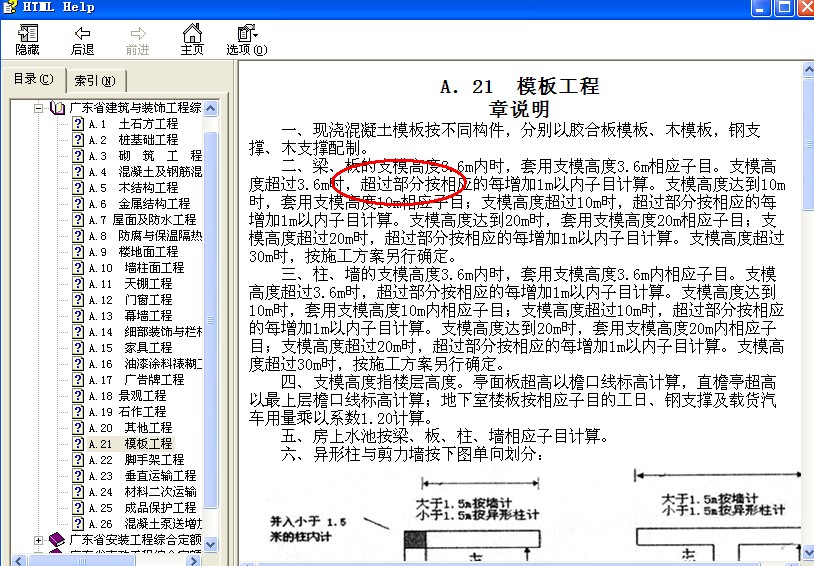Viewport: 814px width, 566px height.
Task: Click the 章说明 subtitle in the content
Action: click(519, 109)
